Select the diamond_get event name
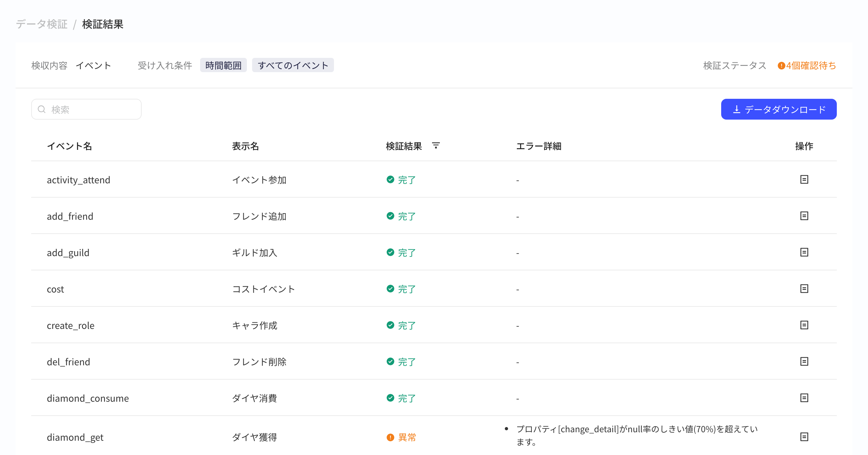 [x=75, y=437]
